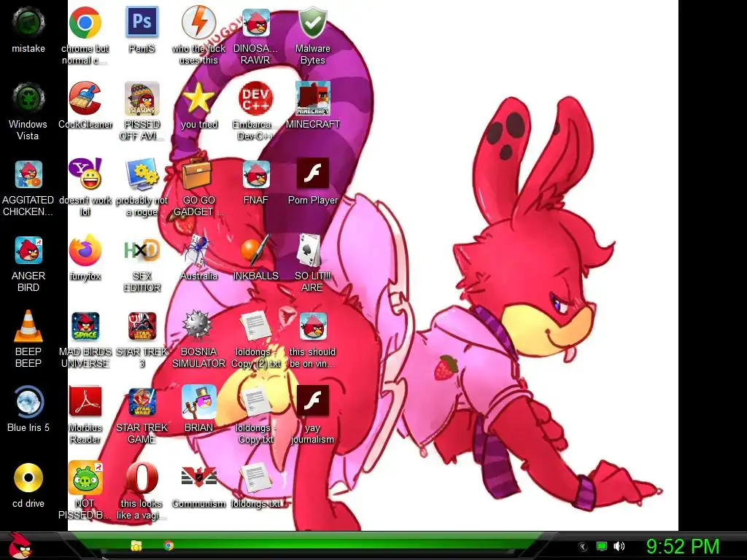This screenshot has height=560, width=747.
Task: Open the Spider Solitaire icon labeled Australia
Action: tap(198, 249)
